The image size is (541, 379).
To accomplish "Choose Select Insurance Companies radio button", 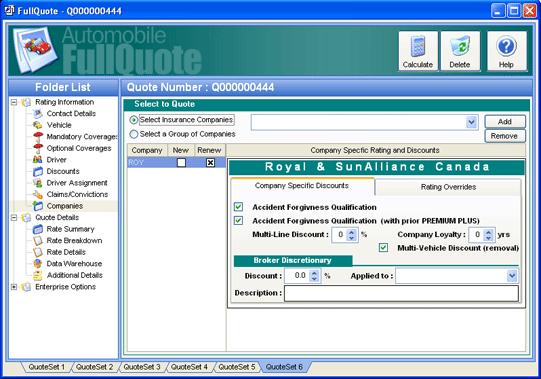I will (x=134, y=120).
